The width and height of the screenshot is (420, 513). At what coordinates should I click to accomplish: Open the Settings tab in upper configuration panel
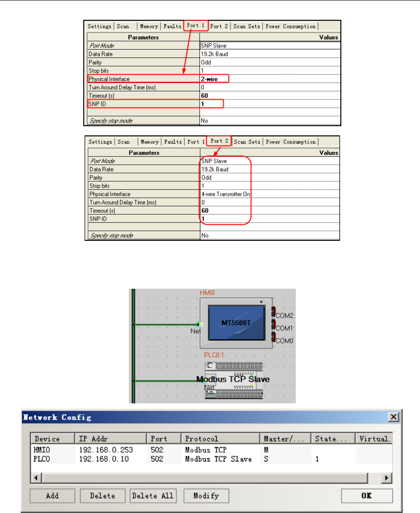click(100, 26)
